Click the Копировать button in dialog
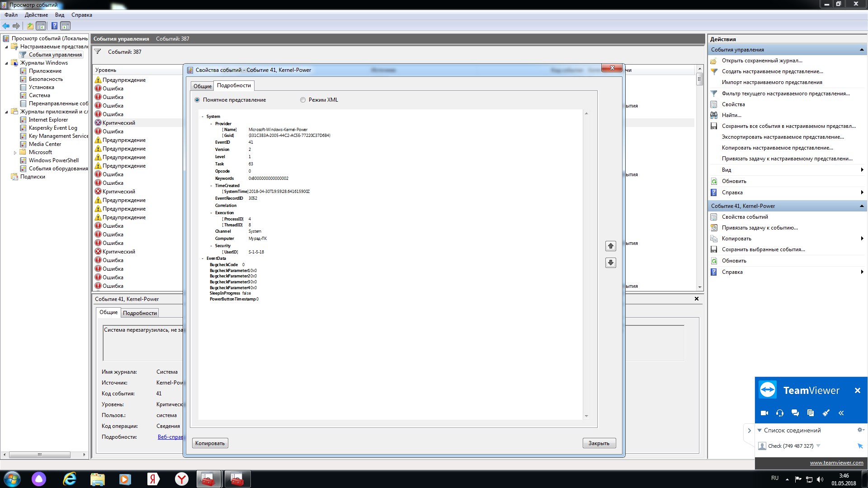The width and height of the screenshot is (868, 488). [x=209, y=443]
